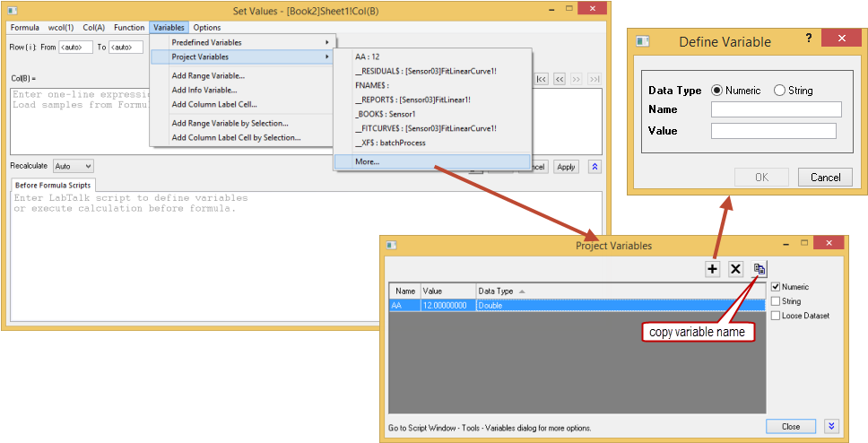Viewport: 868px width, 443px height.
Task: Go to last column with >>| button
Action: click(x=594, y=79)
